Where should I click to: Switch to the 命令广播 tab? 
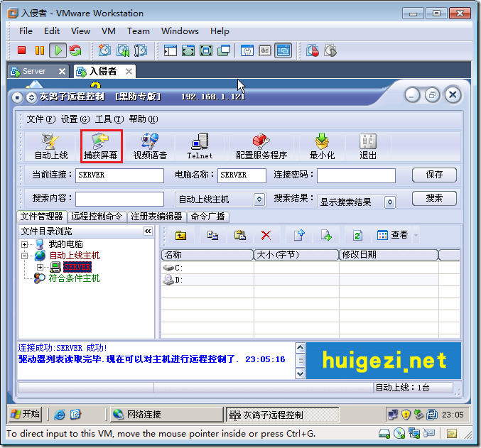208,217
